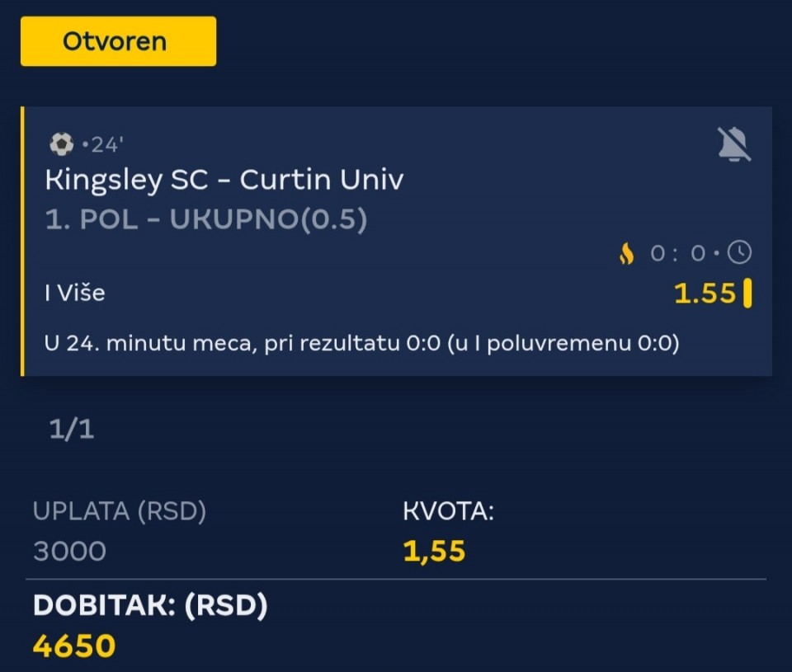This screenshot has width=792, height=672.
Task: Tap the DOBITAK: (RSD) heading
Action: [150, 606]
